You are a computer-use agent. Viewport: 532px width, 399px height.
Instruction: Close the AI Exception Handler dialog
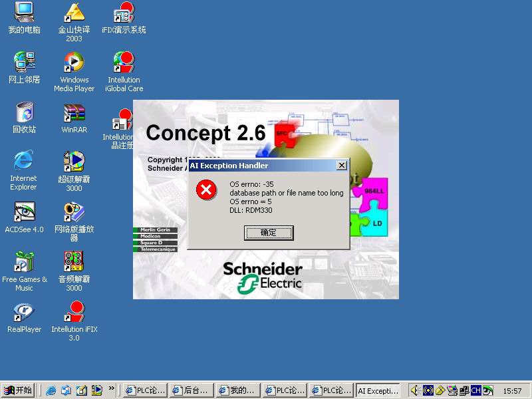pos(342,165)
